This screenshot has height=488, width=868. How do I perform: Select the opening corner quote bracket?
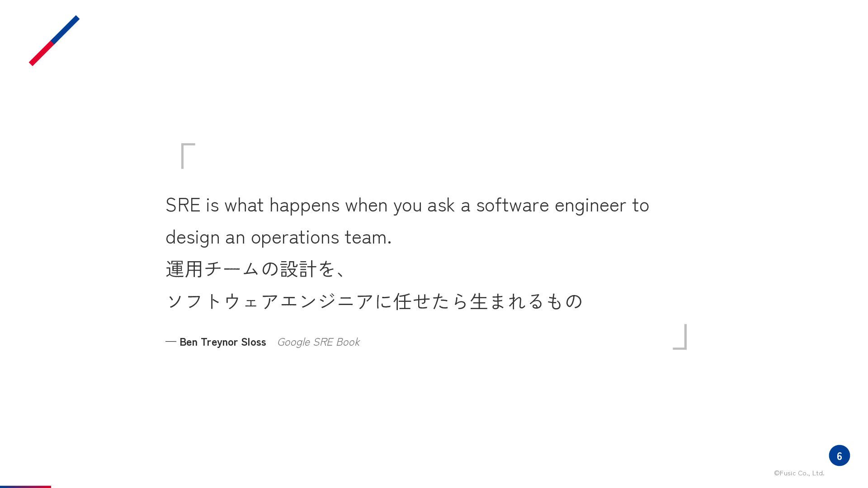[x=188, y=156]
